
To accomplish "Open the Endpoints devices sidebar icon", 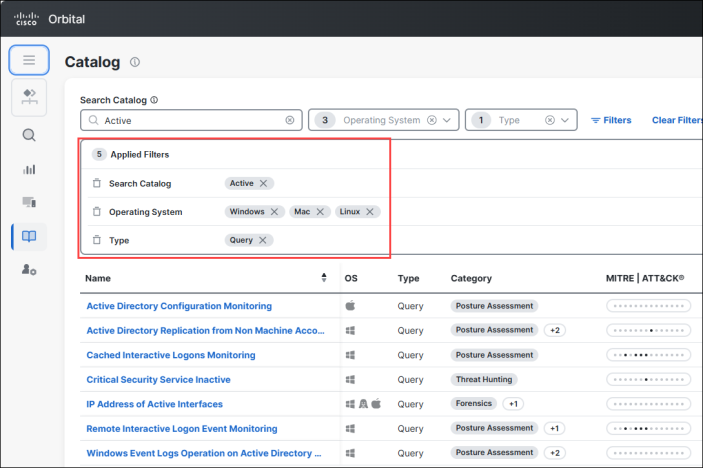I will click(x=29, y=202).
